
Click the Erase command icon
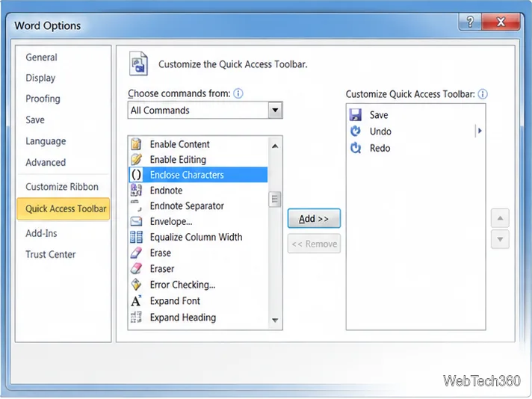coord(136,253)
